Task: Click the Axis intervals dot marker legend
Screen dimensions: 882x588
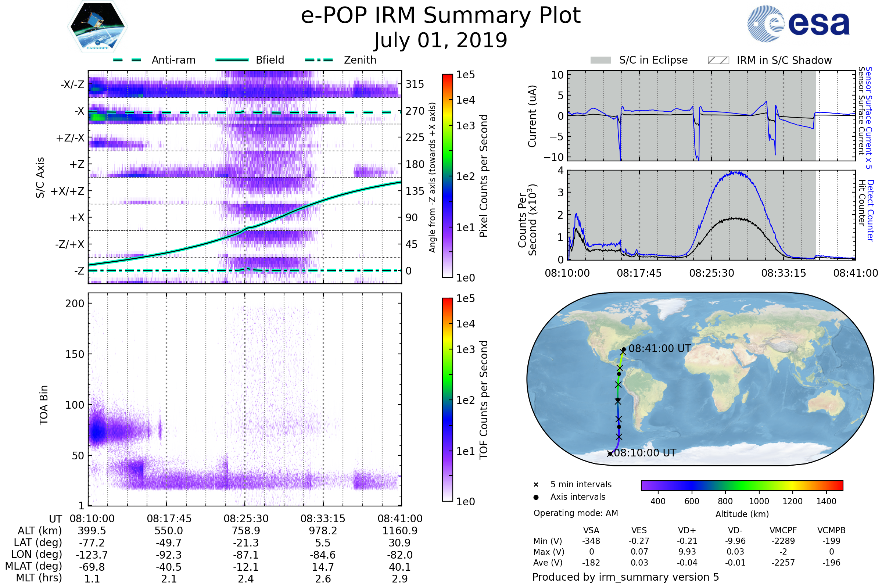Action: (x=536, y=497)
